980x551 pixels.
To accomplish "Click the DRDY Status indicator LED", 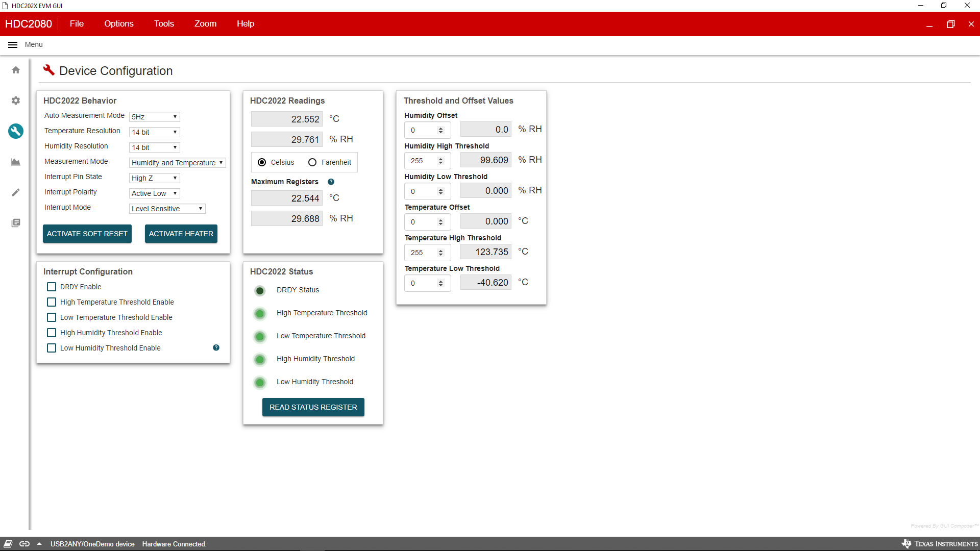I will pos(260,291).
